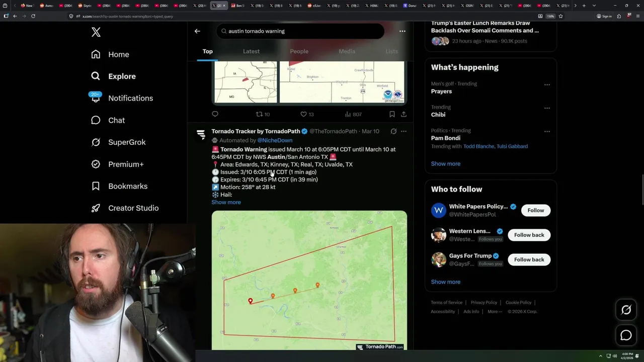The image size is (644, 362).
Task: Open floating chat messages button
Action: click(x=626, y=335)
